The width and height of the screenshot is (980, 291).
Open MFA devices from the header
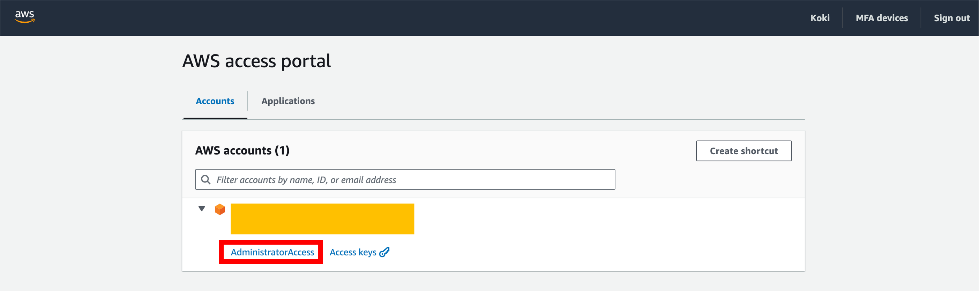(882, 18)
